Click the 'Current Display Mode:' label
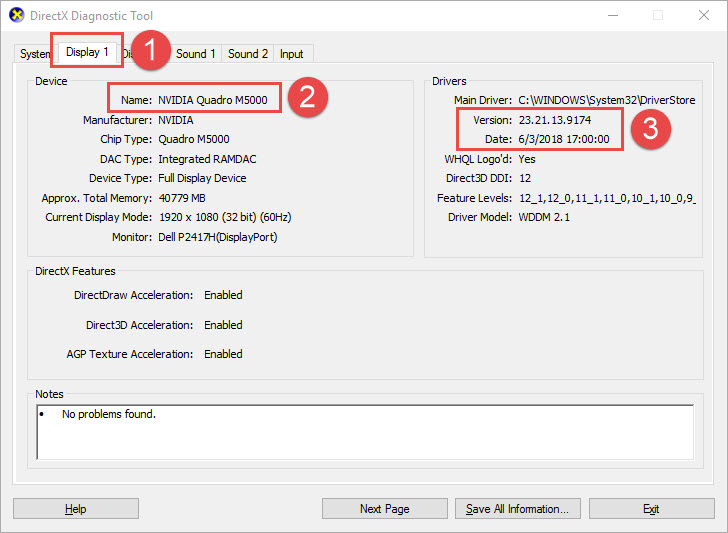728x533 pixels. click(x=98, y=217)
